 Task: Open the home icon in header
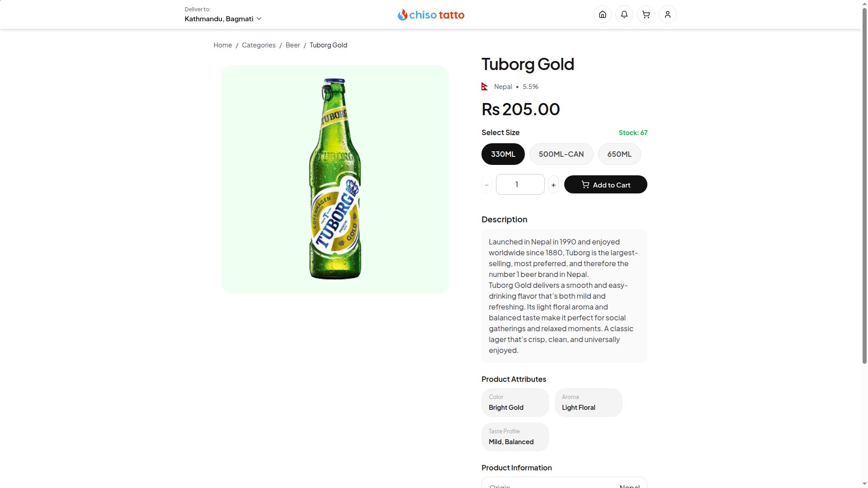click(x=603, y=14)
